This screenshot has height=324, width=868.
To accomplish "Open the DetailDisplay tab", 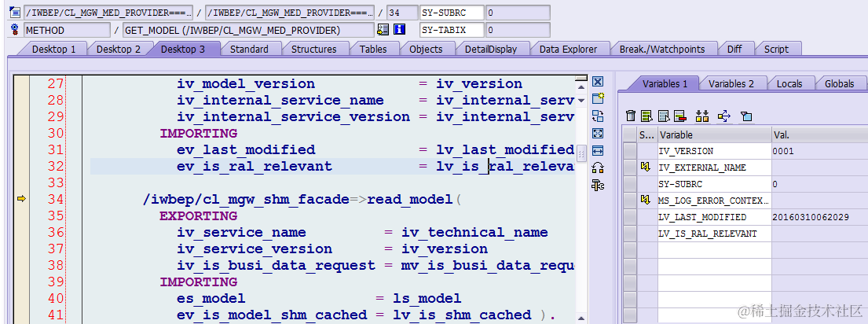I will [x=490, y=50].
